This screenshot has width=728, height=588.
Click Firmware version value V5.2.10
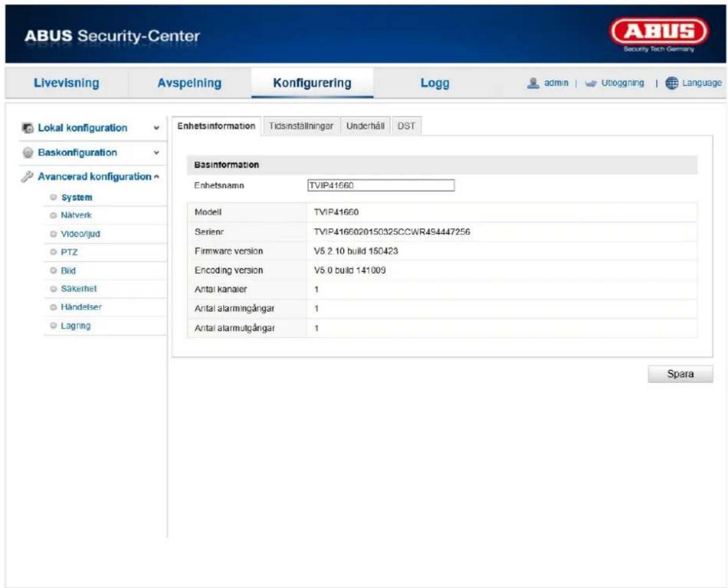click(356, 251)
